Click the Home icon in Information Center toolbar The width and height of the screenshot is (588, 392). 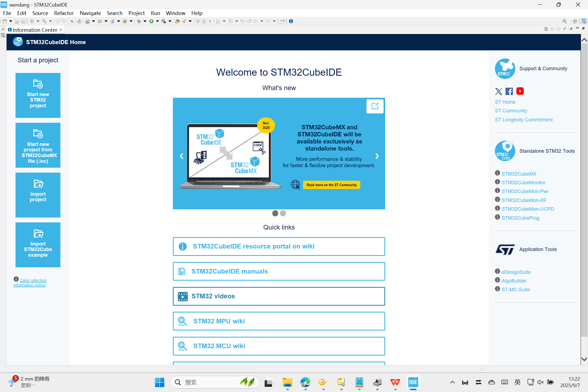coord(546,29)
